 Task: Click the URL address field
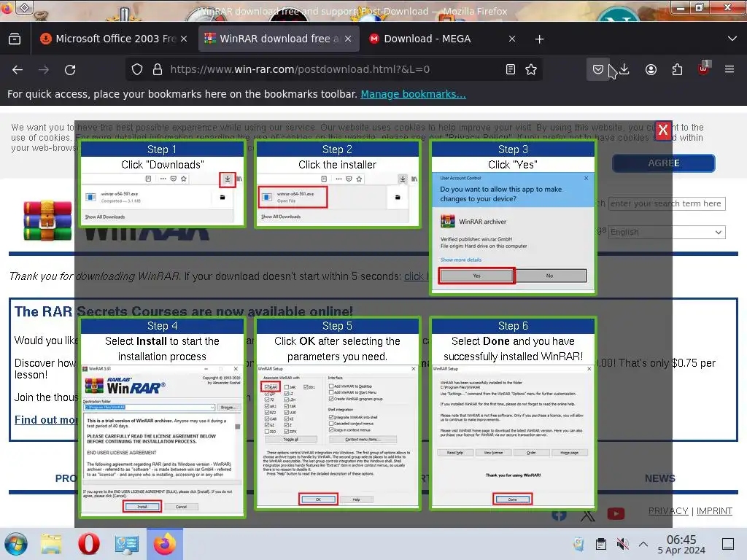tap(333, 69)
